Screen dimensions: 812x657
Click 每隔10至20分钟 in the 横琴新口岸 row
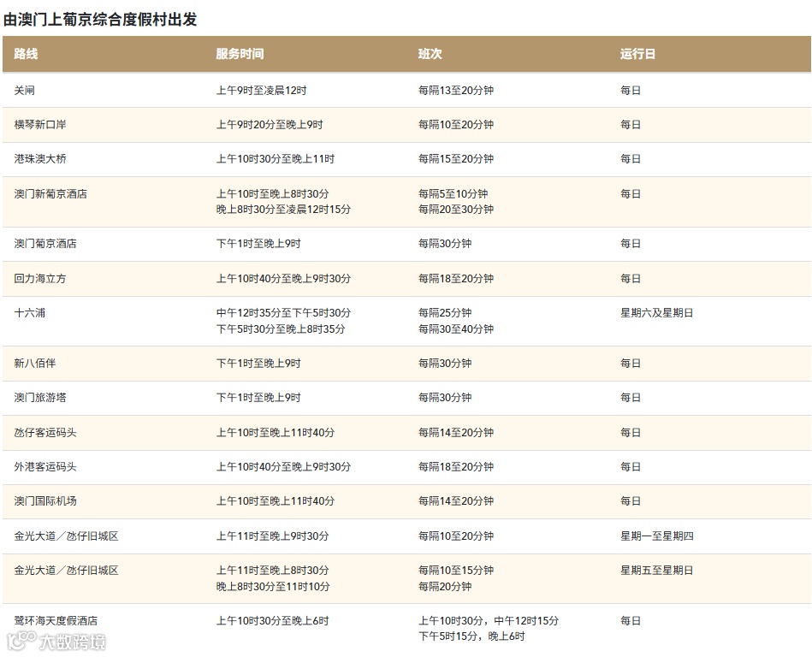pyautogui.click(x=456, y=125)
